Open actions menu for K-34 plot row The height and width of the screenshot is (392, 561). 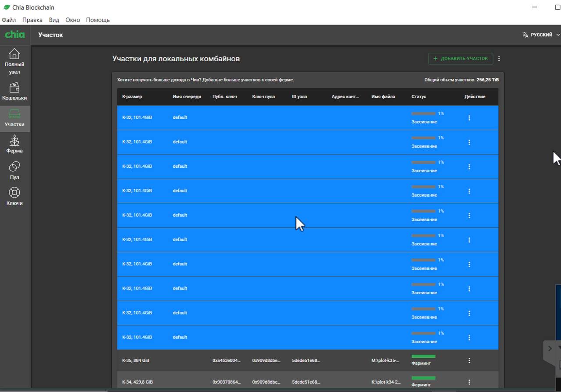click(x=469, y=382)
